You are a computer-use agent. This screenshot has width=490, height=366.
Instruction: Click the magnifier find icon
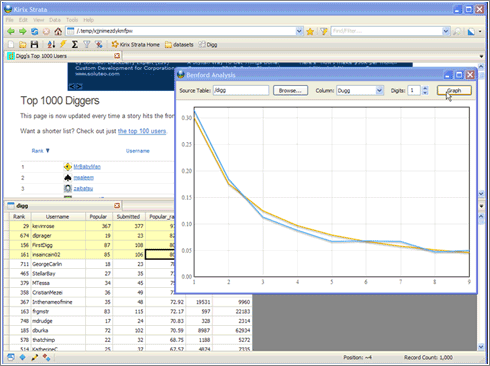click(457, 31)
